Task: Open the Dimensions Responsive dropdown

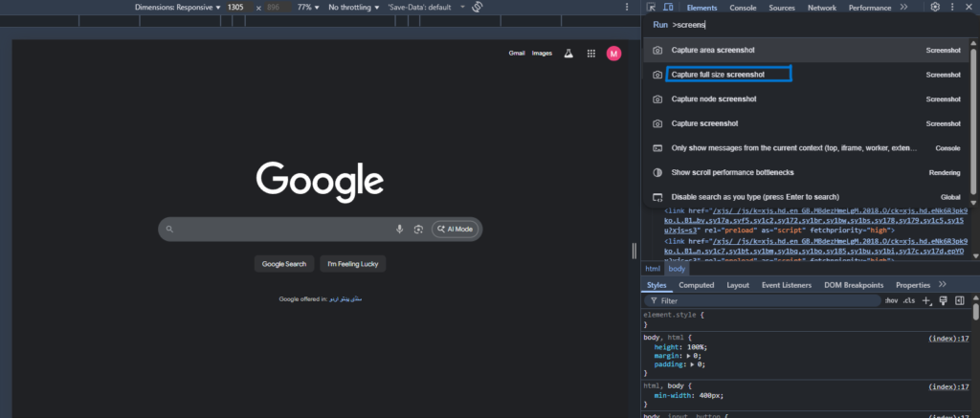Action: click(177, 8)
